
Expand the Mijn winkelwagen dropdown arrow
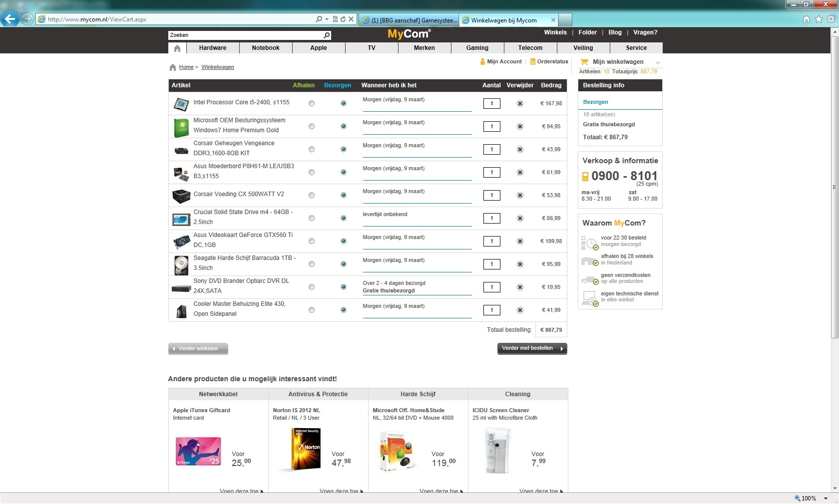pyautogui.click(x=657, y=63)
